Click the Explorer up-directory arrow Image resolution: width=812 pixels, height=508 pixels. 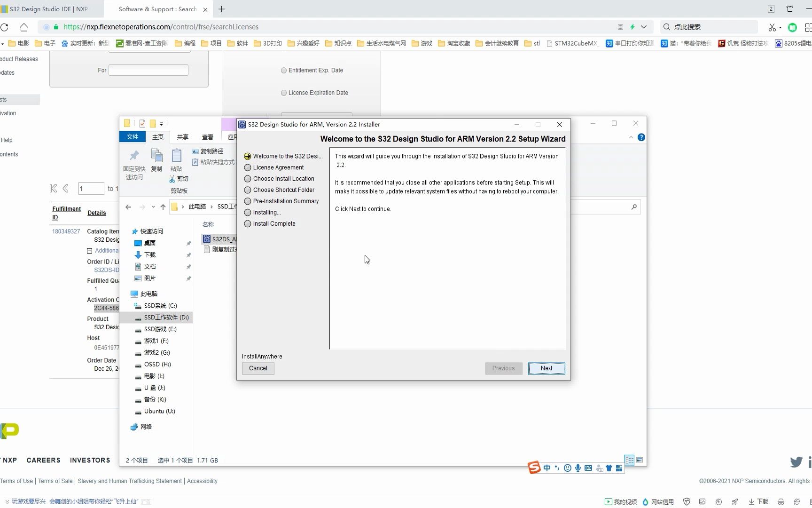(x=163, y=207)
